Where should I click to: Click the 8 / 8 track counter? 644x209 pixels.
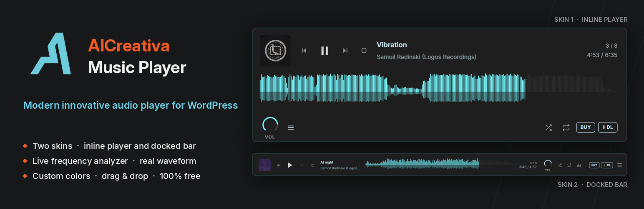[533, 163]
